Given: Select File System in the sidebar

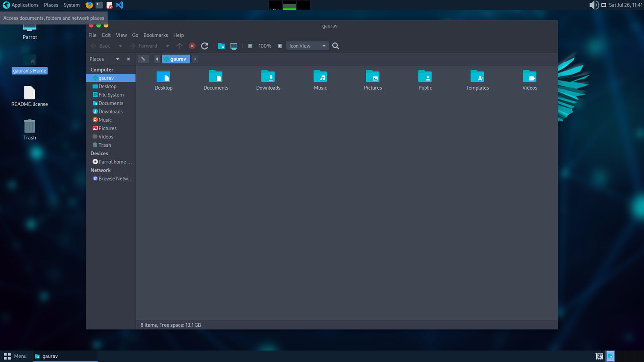Looking at the screenshot, I should tap(111, 95).
